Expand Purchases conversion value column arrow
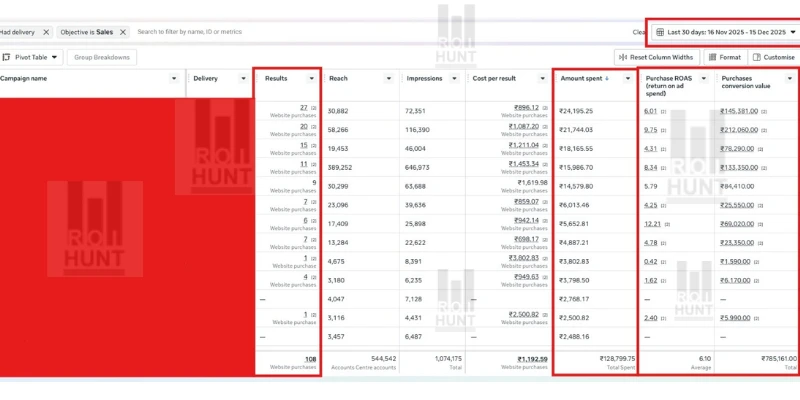 point(790,79)
